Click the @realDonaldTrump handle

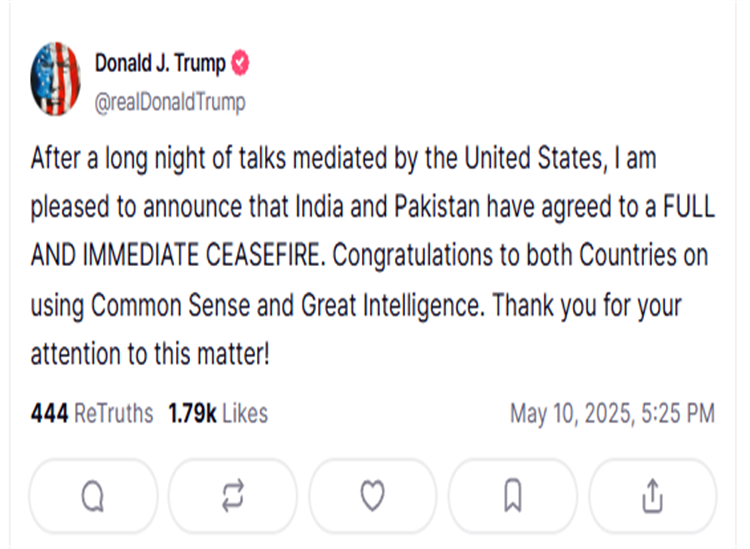tap(170, 102)
